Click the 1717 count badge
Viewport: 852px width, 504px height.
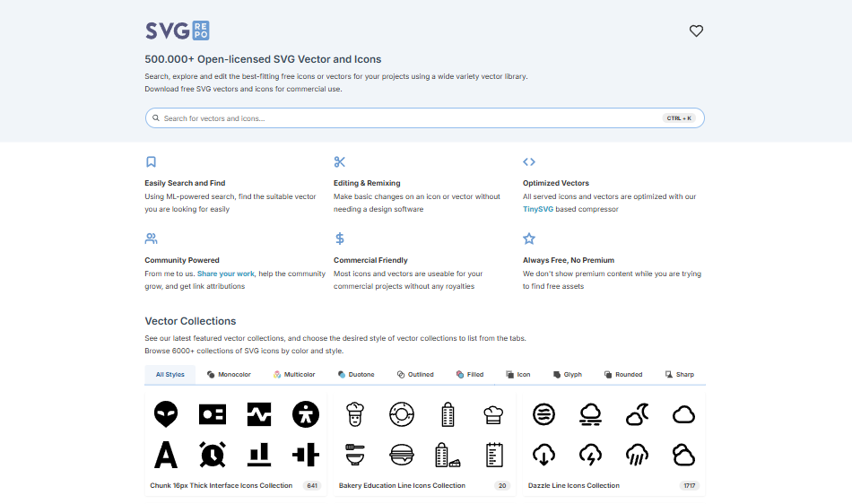coord(690,485)
